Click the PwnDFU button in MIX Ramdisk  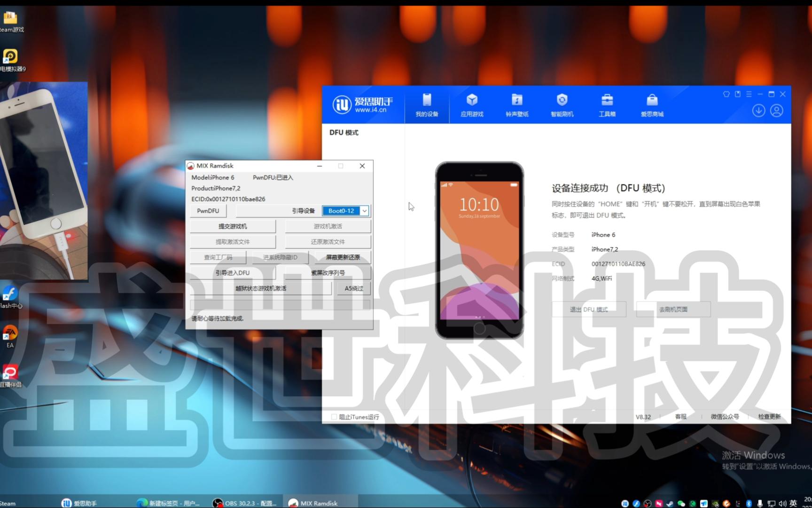(208, 211)
